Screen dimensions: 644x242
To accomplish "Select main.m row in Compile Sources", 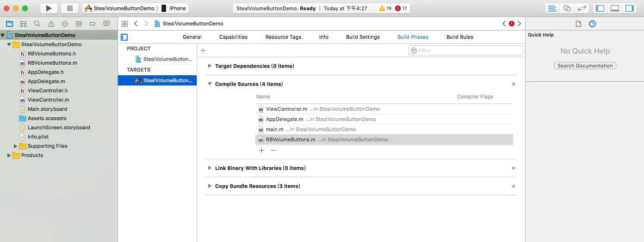I will 384,129.
